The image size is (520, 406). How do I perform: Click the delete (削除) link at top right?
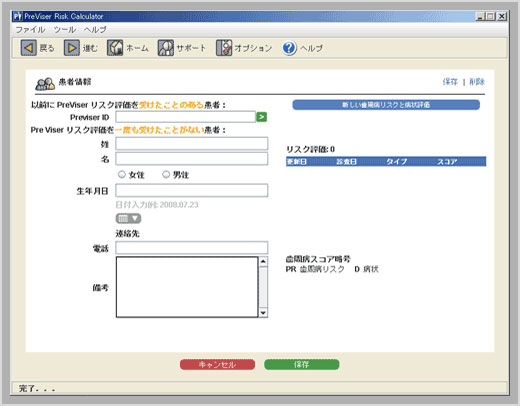pos(477,82)
